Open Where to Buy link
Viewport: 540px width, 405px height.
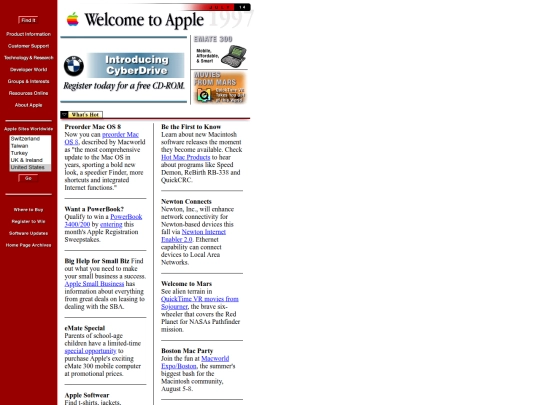(29, 209)
